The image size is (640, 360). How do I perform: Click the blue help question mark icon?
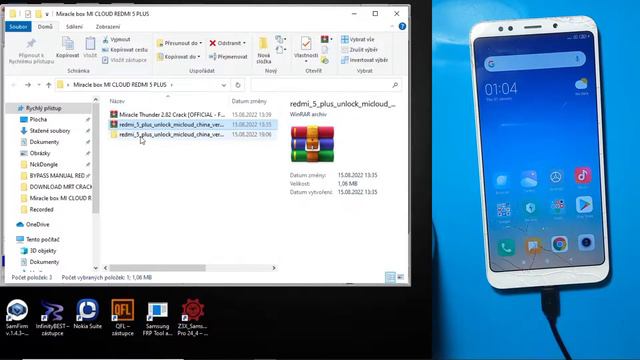pos(402,27)
